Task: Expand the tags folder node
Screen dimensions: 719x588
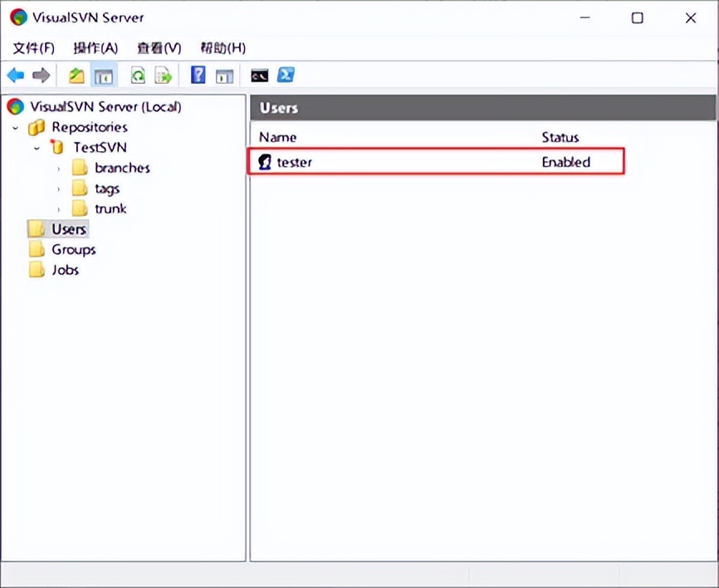Action: click(58, 189)
